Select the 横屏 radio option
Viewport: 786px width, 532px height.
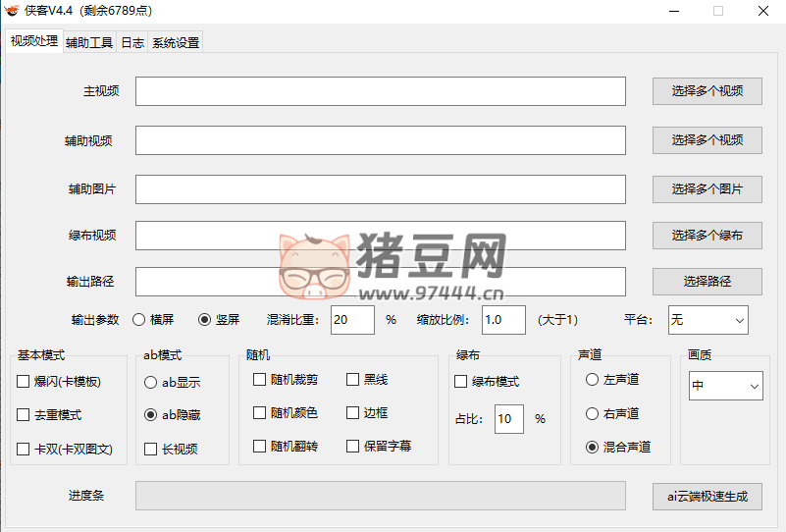[139, 320]
